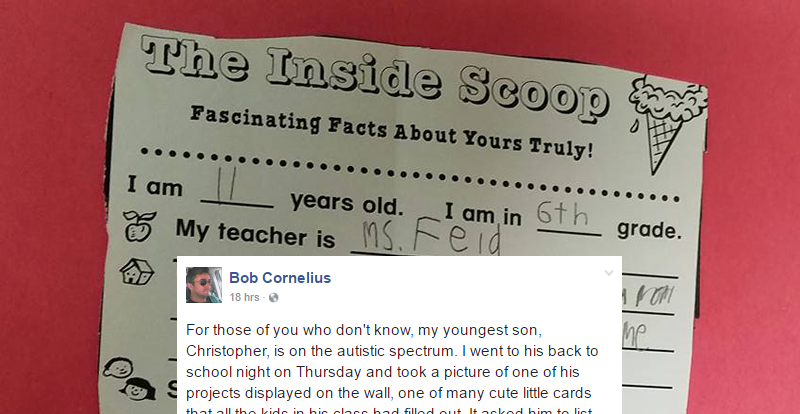
Task: Click the small house icon on the card
Action: coord(136,271)
